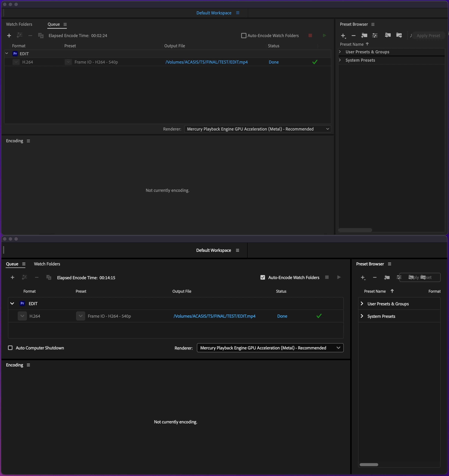Open the Encoding panel menu in bottom window

click(x=29, y=365)
